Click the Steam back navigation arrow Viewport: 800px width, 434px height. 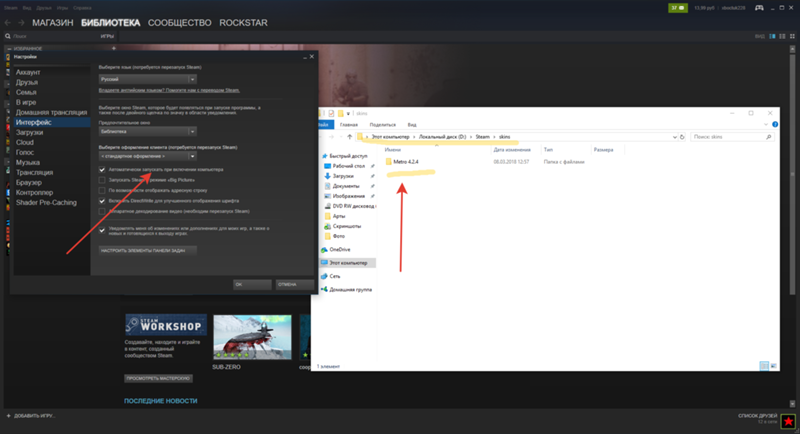8,22
